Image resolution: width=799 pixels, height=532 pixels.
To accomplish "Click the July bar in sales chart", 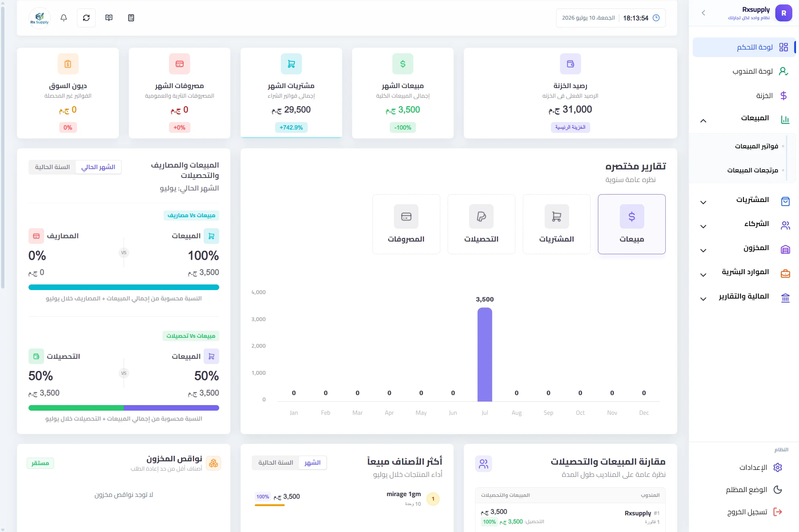I will click(485, 354).
